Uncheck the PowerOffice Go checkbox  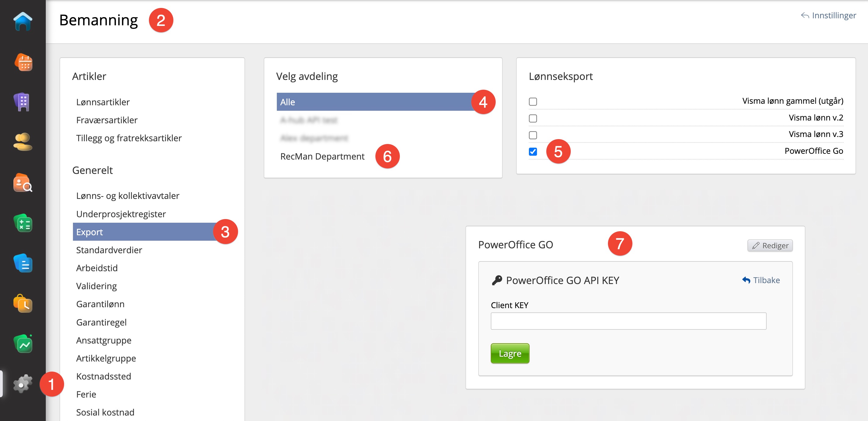533,152
